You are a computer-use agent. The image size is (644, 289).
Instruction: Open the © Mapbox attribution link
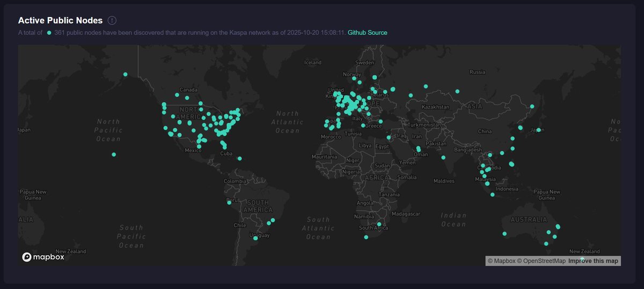tap(501, 261)
